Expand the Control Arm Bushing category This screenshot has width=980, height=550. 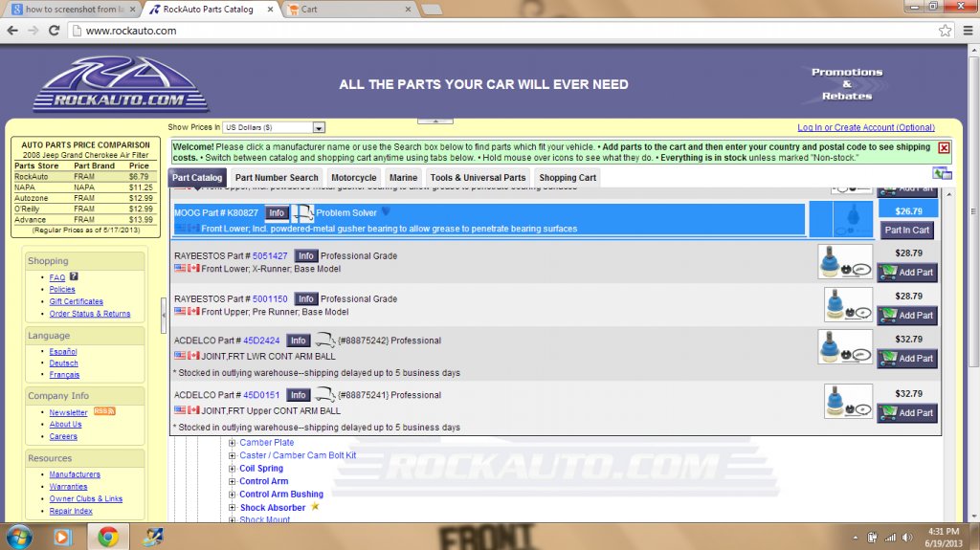tap(232, 495)
